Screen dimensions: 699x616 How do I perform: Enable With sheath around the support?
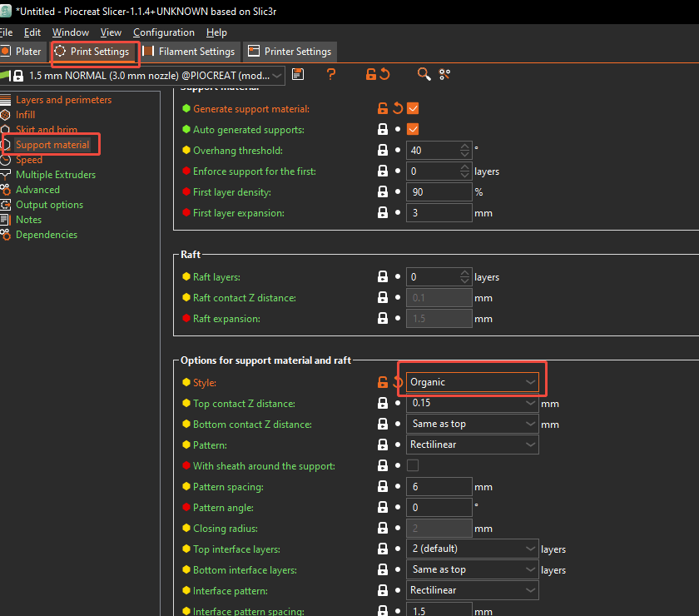click(413, 466)
